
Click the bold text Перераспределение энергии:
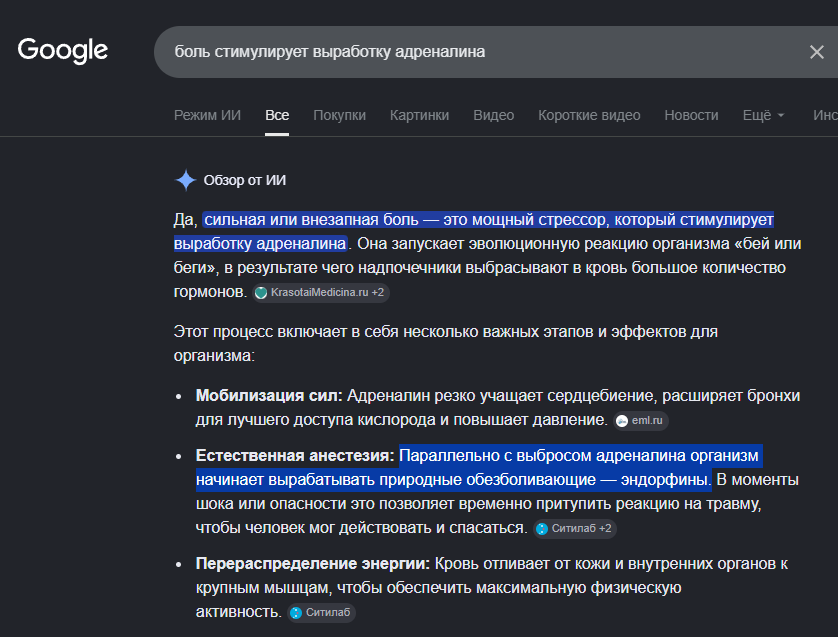click(x=313, y=563)
